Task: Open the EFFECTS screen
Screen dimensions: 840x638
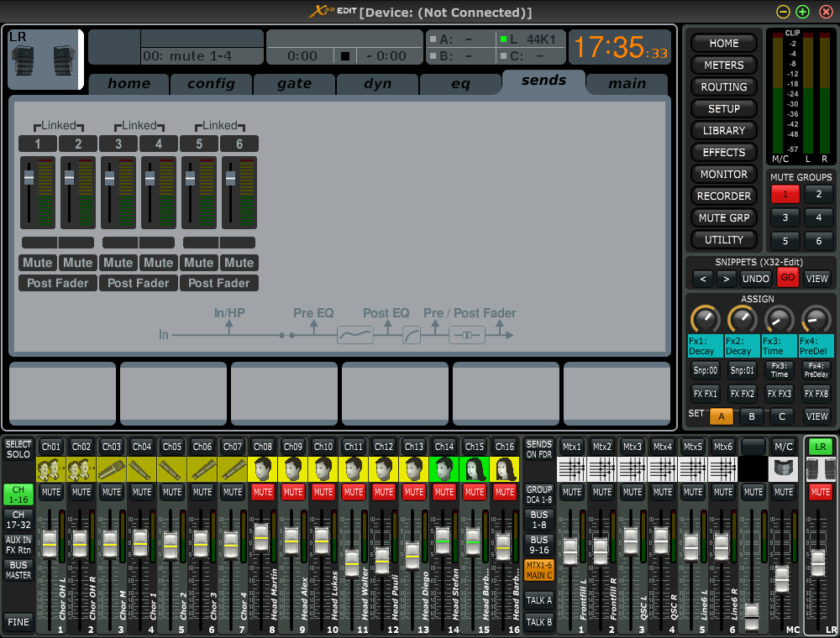Action: (x=724, y=153)
